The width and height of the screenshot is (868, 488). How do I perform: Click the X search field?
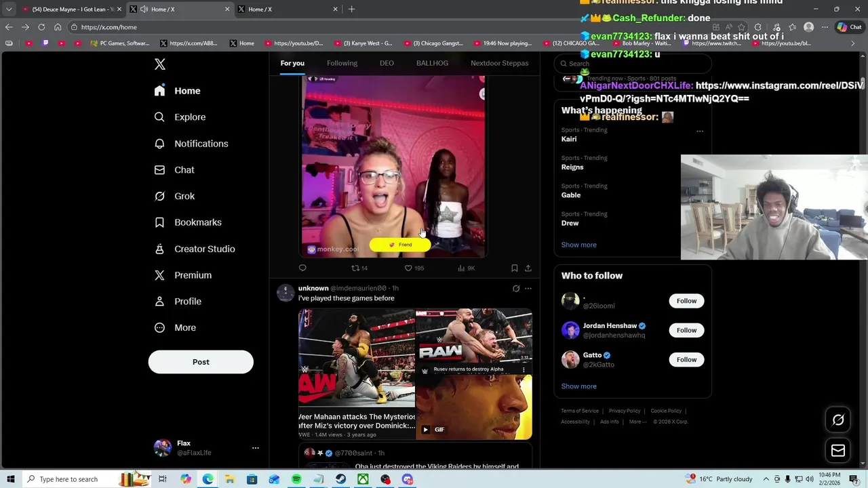pyautogui.click(x=632, y=64)
